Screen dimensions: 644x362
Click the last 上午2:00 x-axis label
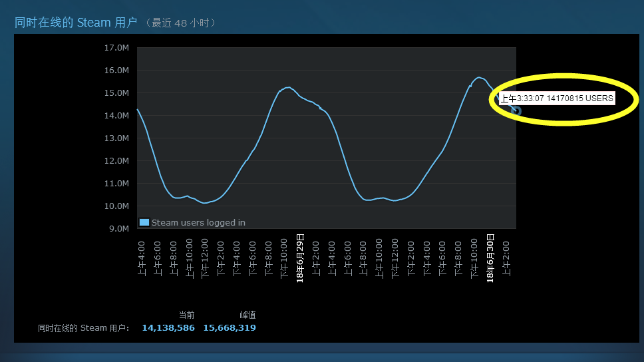pos(506,258)
